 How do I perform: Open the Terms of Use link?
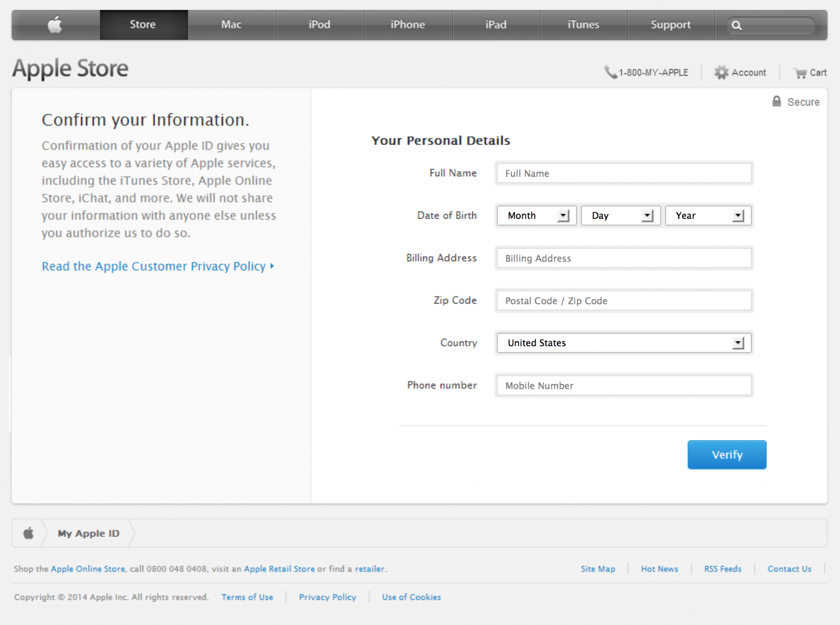click(x=247, y=597)
